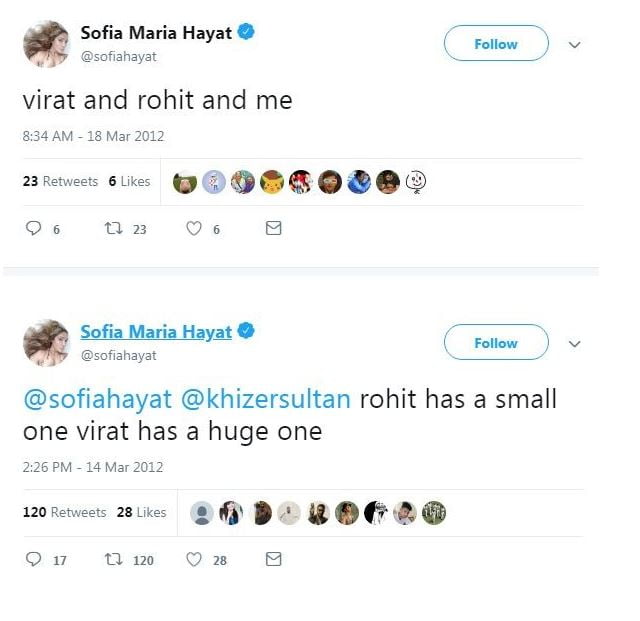Send the first tweet via direct message
This screenshot has height=621, width=640.
(273, 229)
